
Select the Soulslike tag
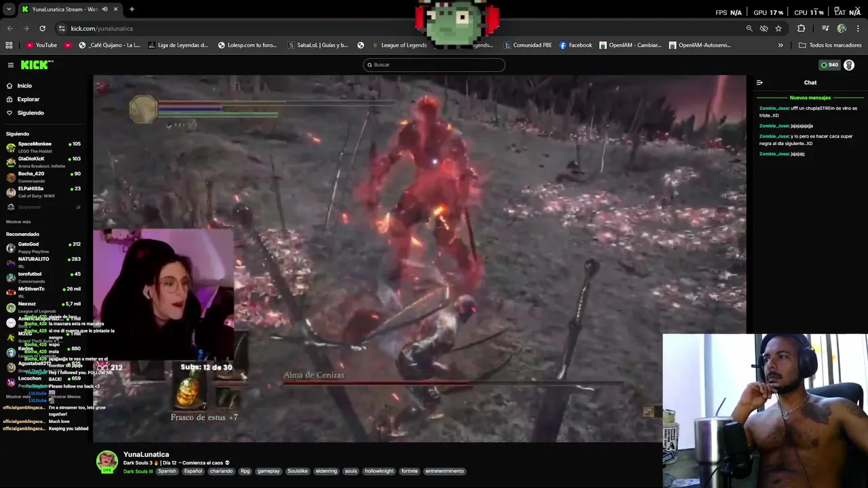click(x=298, y=471)
